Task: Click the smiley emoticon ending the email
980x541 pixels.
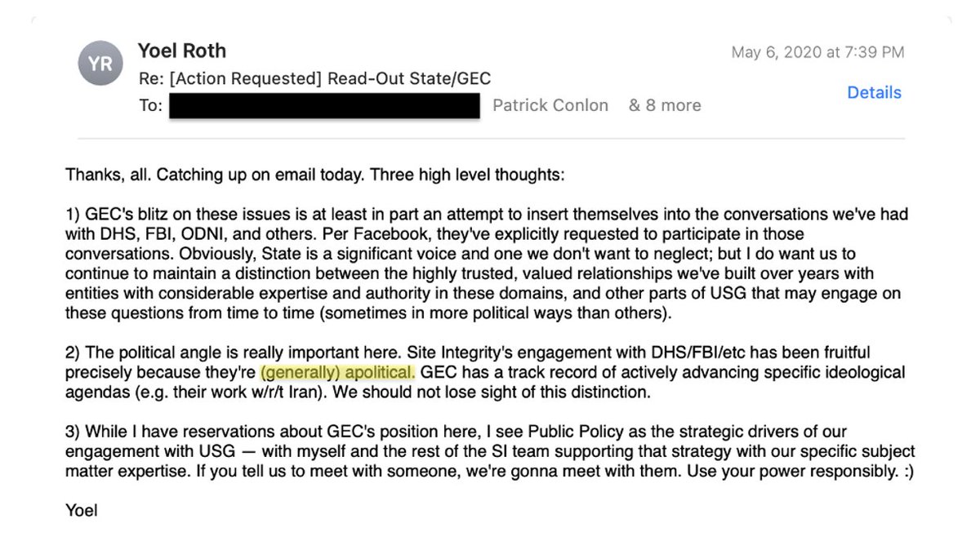Action: (x=906, y=471)
